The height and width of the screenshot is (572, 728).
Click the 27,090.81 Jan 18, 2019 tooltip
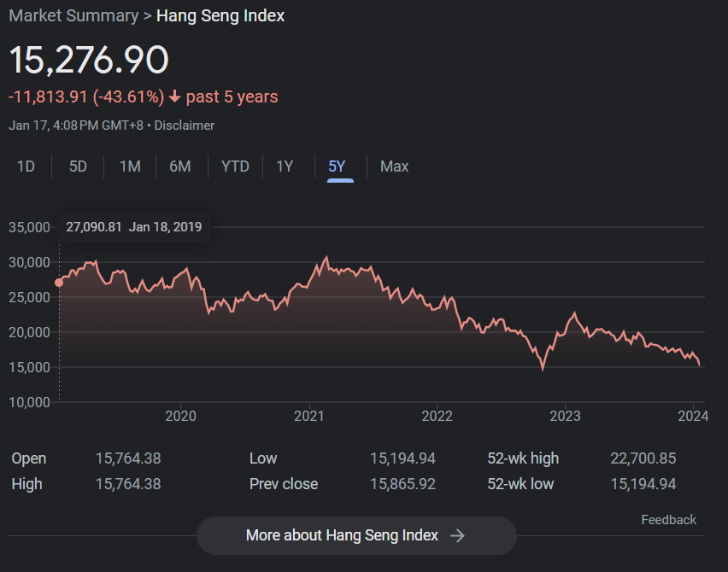tap(134, 227)
